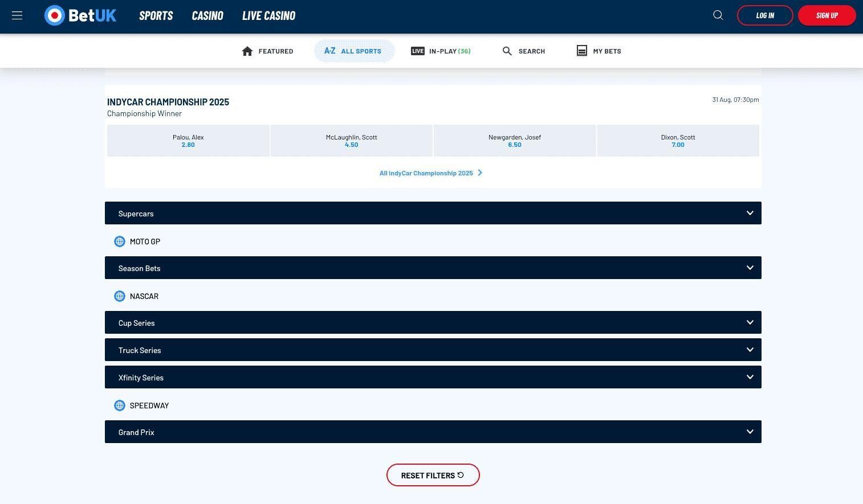Click arrow next to All IndyCar Championship 2025
This screenshot has height=504, width=863.
[x=480, y=173]
